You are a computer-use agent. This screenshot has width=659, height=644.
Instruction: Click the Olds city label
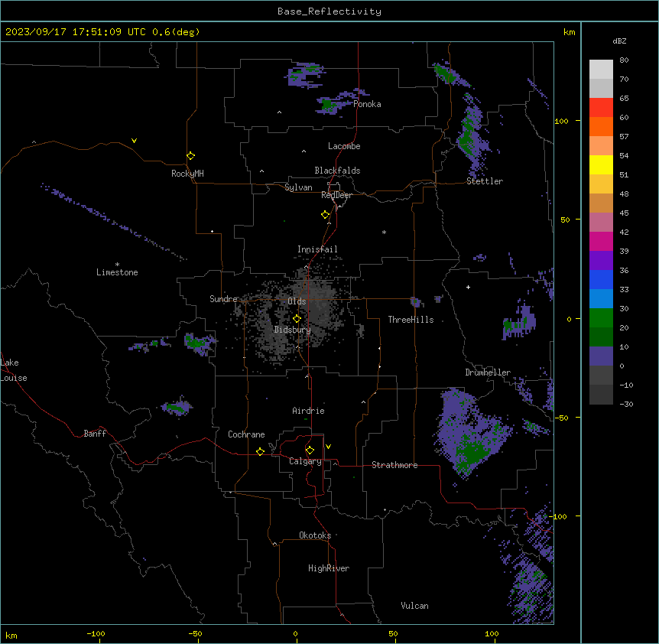(297, 301)
